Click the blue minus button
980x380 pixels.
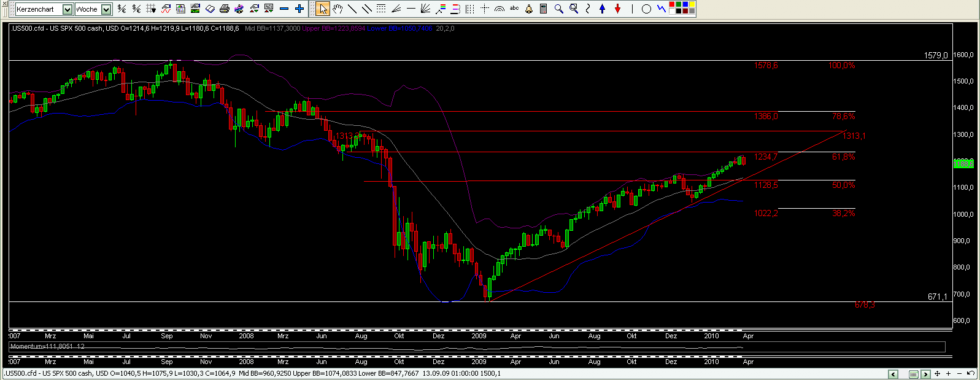(284, 9)
